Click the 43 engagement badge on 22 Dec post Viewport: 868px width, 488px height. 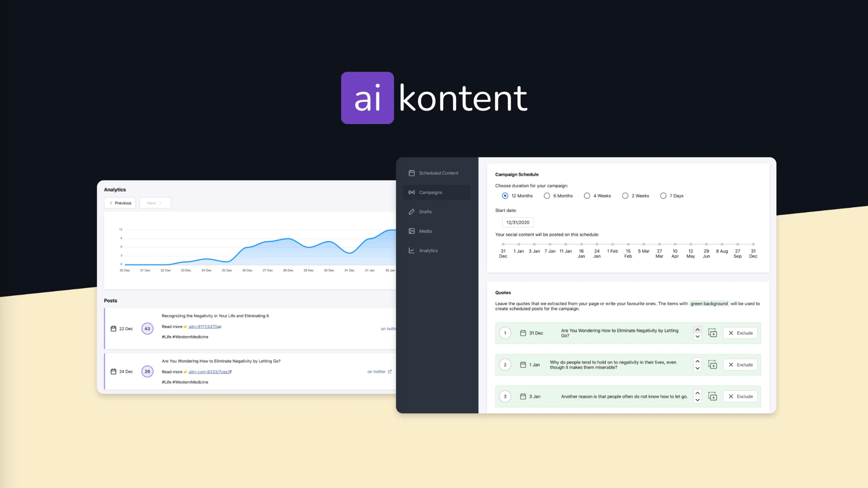148,329
